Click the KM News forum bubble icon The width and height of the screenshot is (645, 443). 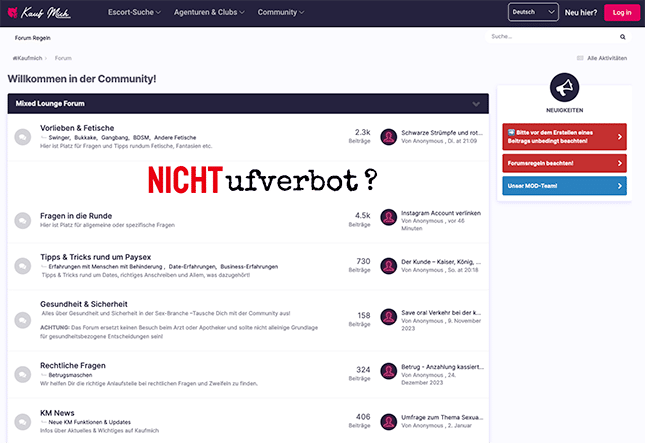coord(23,422)
